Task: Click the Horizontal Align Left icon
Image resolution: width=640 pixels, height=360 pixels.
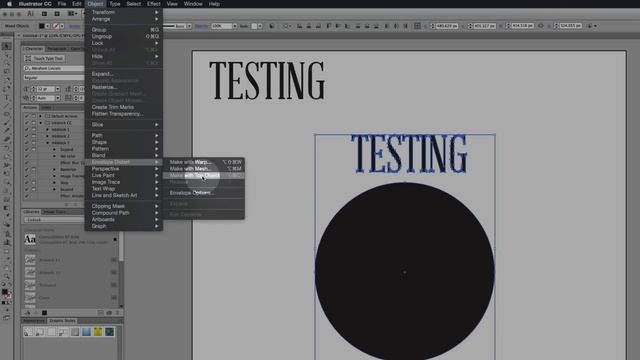Action: pyautogui.click(x=300, y=26)
